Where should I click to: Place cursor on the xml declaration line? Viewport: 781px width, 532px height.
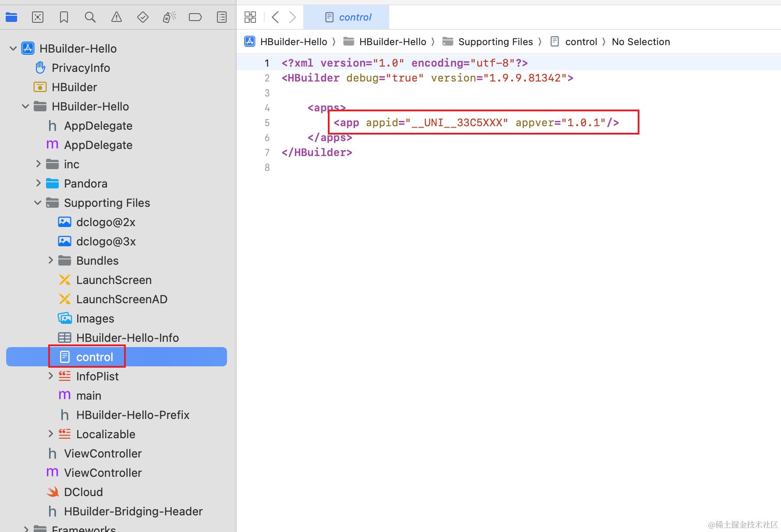point(405,63)
